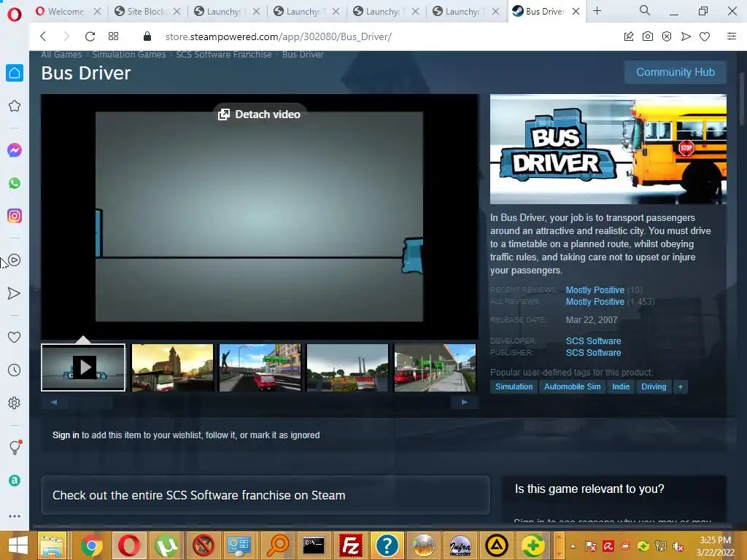
Task: Search open tabs magnifier icon
Action: coord(645,10)
